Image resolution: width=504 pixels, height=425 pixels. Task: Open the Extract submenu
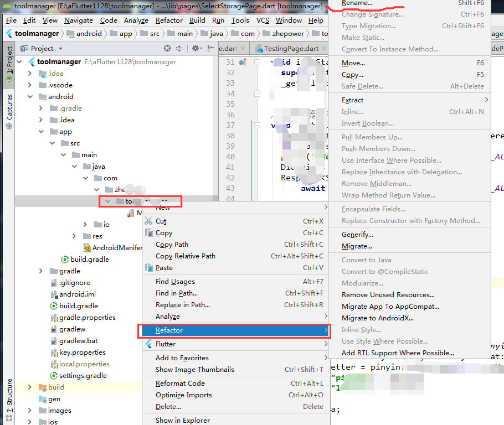coord(410,100)
